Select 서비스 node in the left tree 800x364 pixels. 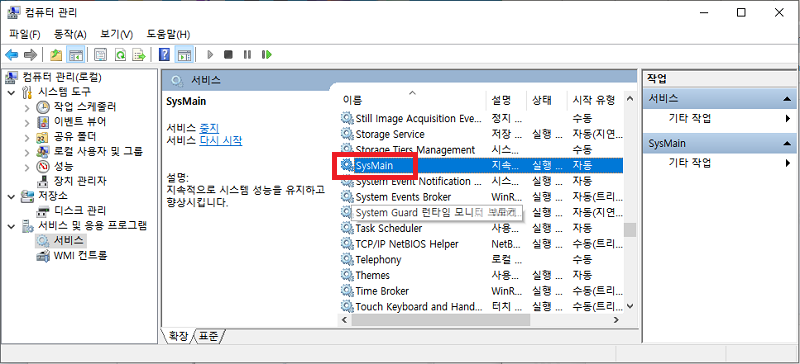pos(69,240)
